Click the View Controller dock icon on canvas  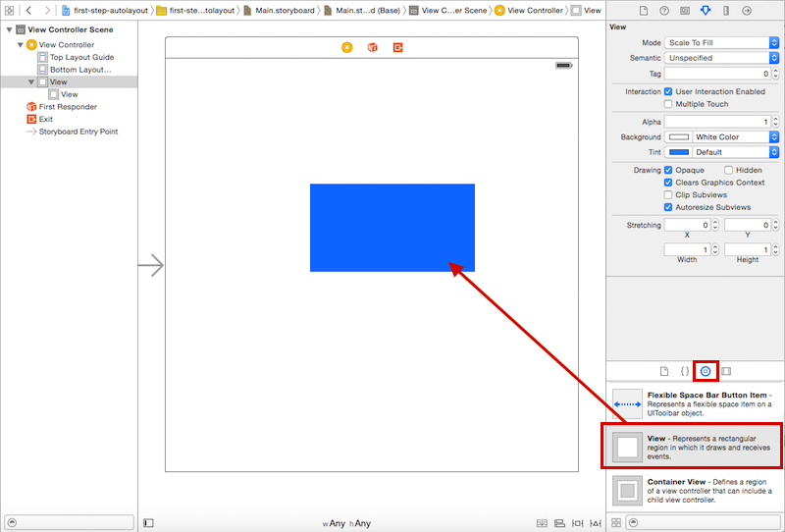(347, 47)
